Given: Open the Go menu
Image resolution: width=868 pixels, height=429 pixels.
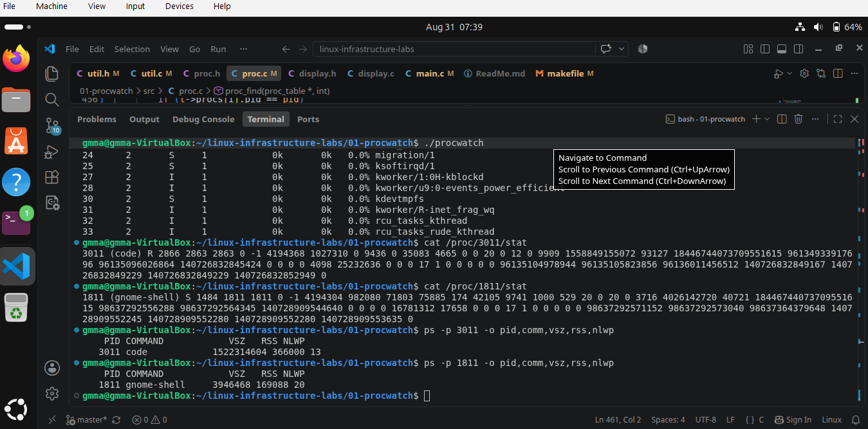Looking at the screenshot, I should click(194, 49).
